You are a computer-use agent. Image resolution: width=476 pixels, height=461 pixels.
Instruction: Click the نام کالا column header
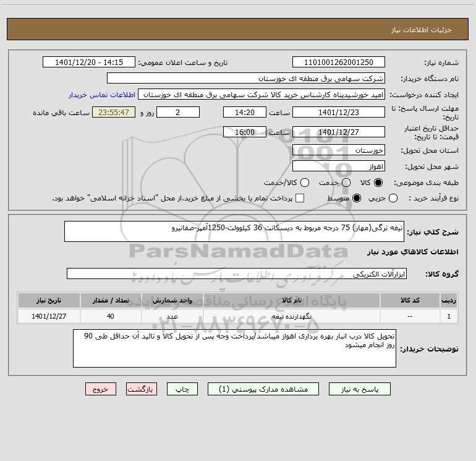291,300
